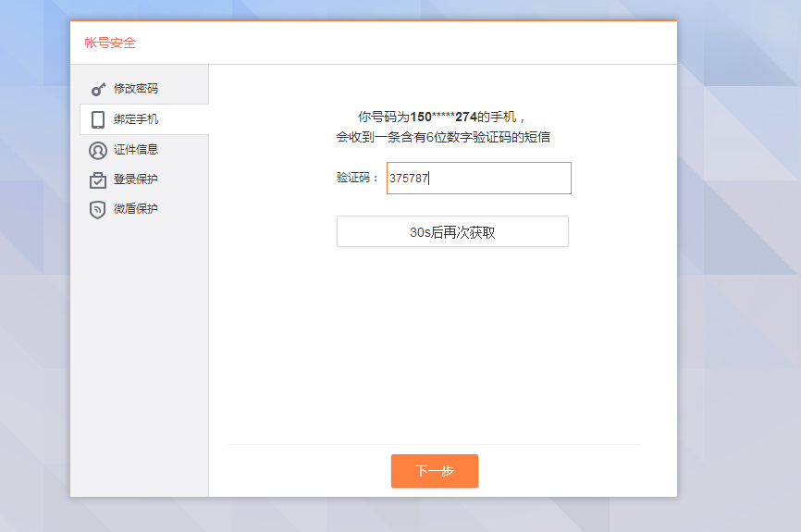Click the 帐号安全 header title
This screenshot has height=532, width=801.
tap(110, 43)
